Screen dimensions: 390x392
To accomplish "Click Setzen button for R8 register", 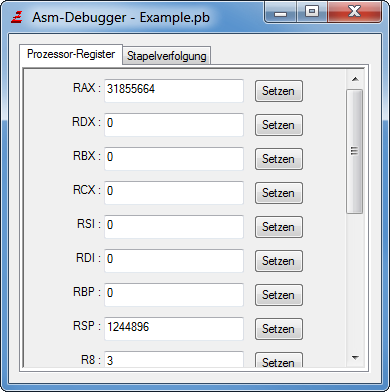I will (x=279, y=360).
